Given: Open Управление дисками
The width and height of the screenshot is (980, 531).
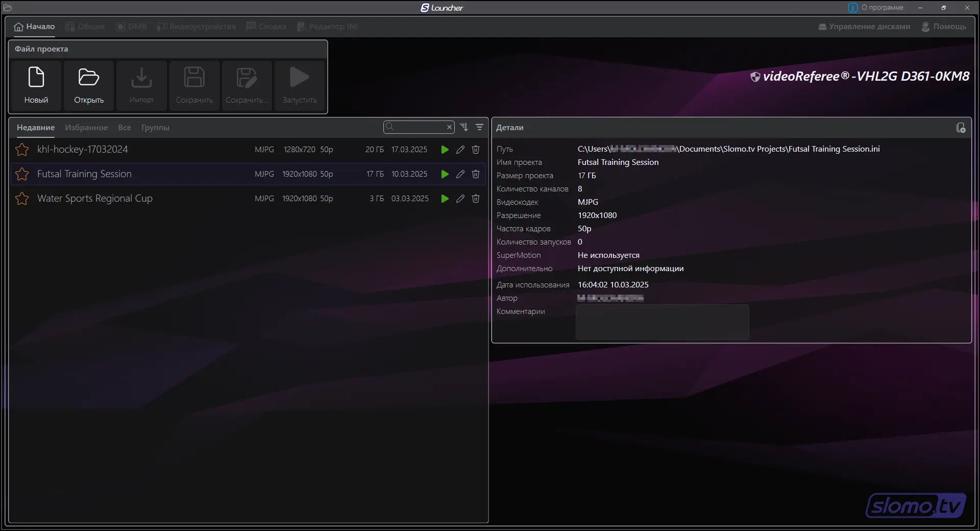Looking at the screenshot, I should pos(864,27).
